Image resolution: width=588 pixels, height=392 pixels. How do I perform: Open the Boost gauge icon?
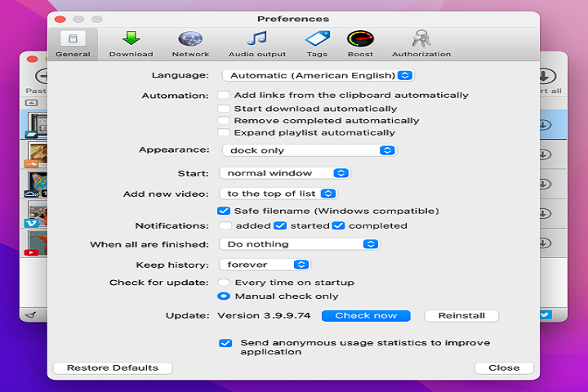(x=360, y=43)
